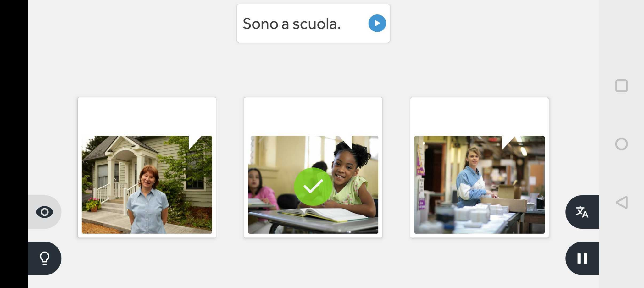Click the white prompt card beside play button
Screen dimensions: 644x288
click(313, 23)
